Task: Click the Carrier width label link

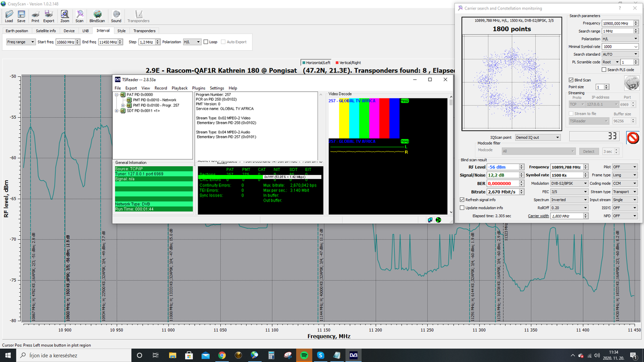Action: (538, 216)
